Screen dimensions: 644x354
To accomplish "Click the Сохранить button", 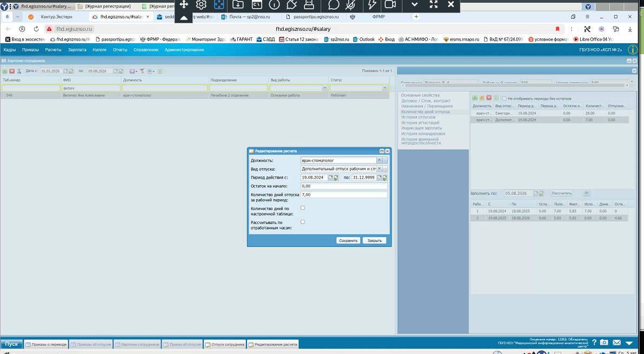I will pyautogui.click(x=348, y=241).
